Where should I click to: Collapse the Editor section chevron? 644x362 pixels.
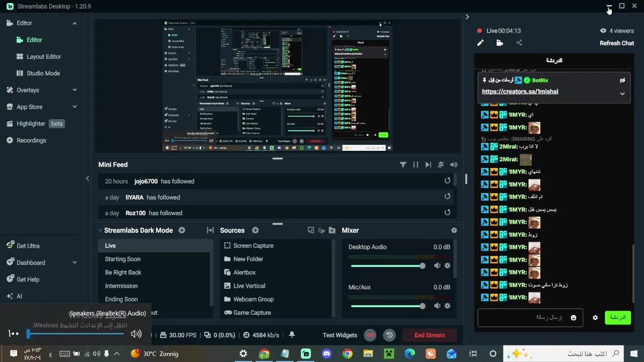click(74, 23)
